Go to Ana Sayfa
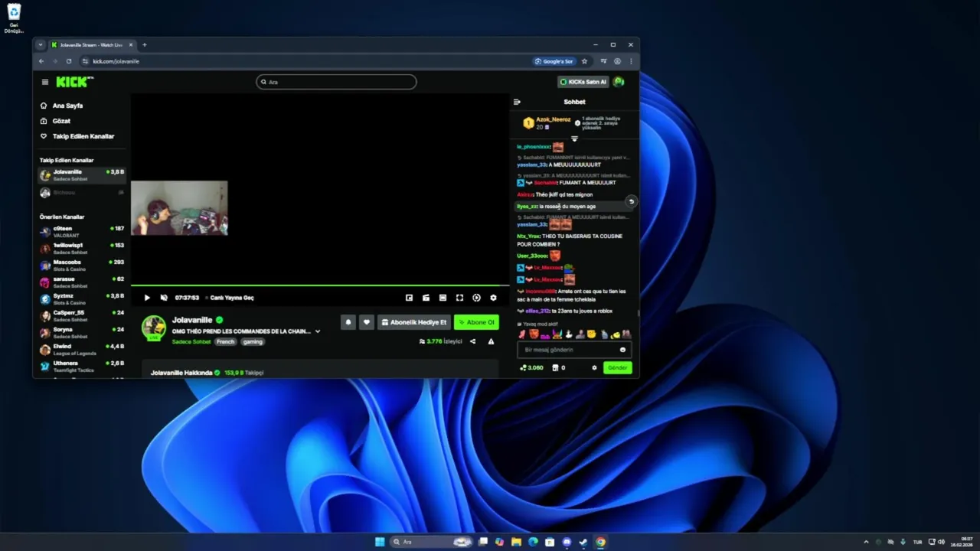This screenshot has height=551, width=980. [67, 106]
